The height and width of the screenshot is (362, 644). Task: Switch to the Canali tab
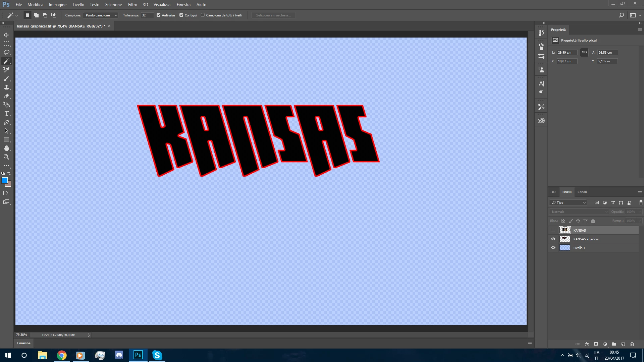[582, 192]
